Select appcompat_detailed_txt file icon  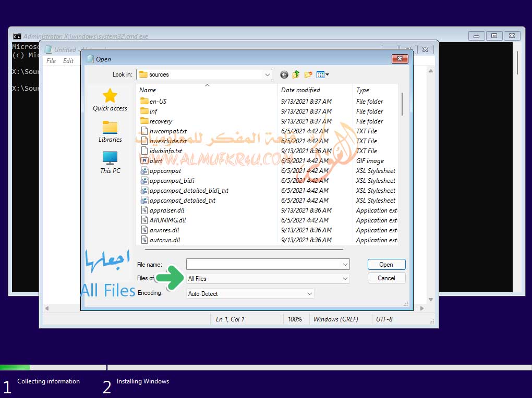click(144, 200)
